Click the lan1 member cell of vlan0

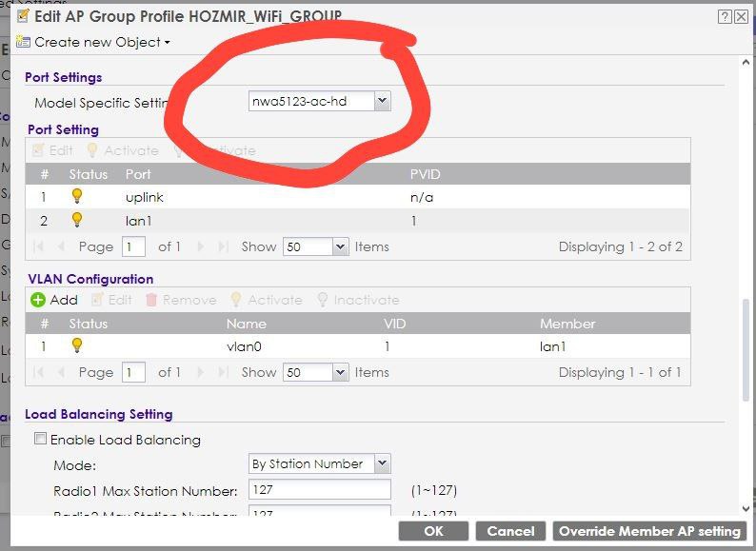552,346
